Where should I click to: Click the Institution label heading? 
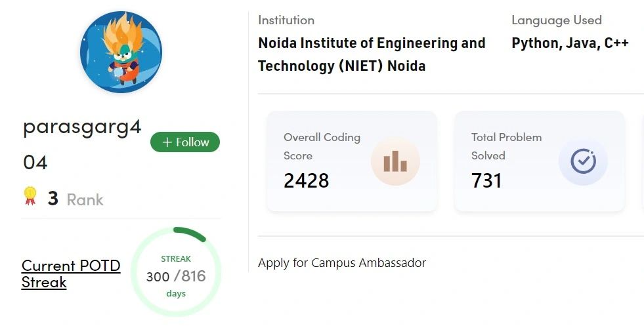(286, 20)
